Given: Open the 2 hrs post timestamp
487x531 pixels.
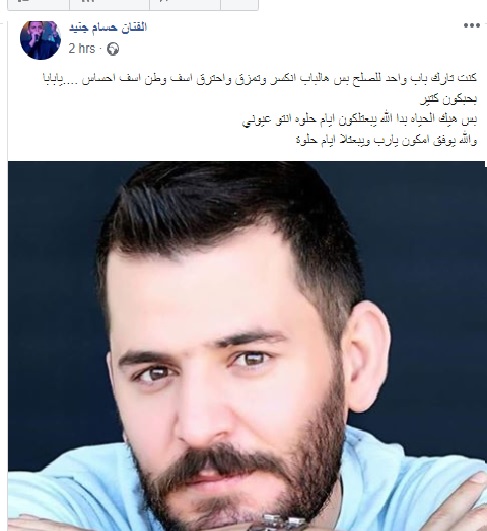Looking at the screenshot, I should pyautogui.click(x=82, y=48).
